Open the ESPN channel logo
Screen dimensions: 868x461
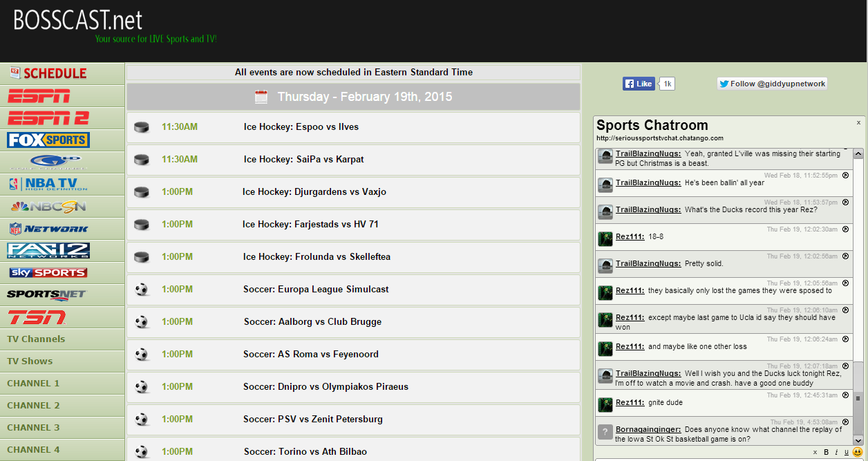click(x=39, y=96)
